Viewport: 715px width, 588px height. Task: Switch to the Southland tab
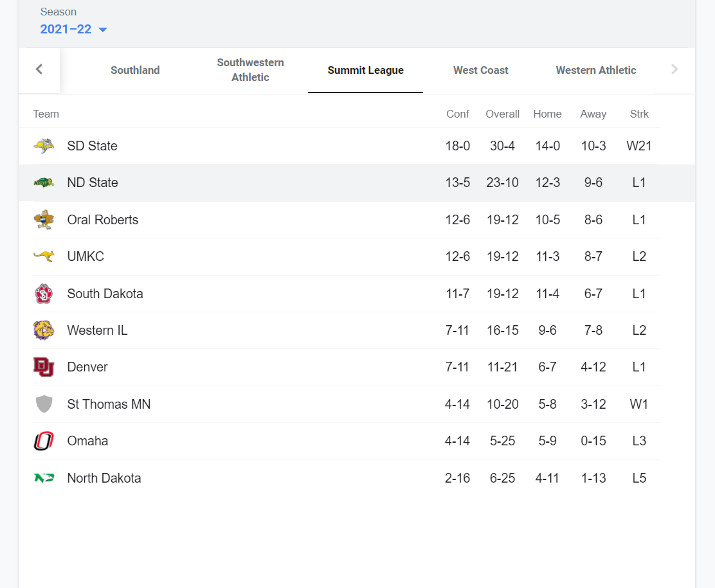[135, 70]
